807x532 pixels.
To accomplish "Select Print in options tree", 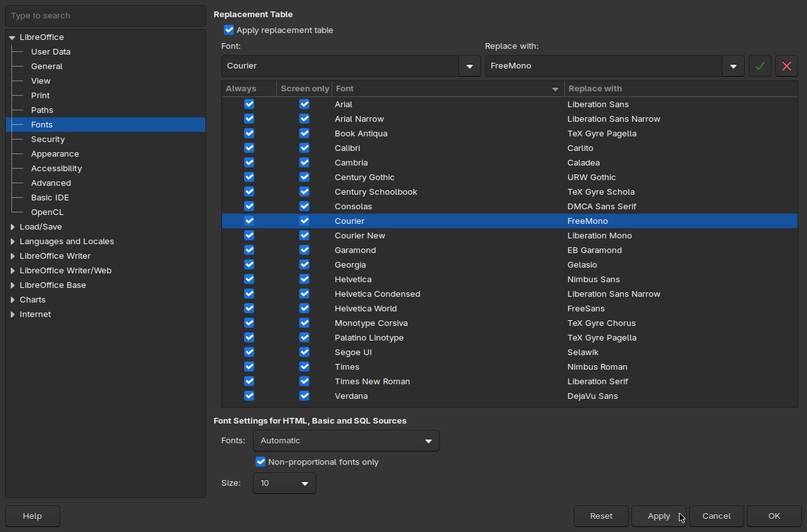I will 41,96.
